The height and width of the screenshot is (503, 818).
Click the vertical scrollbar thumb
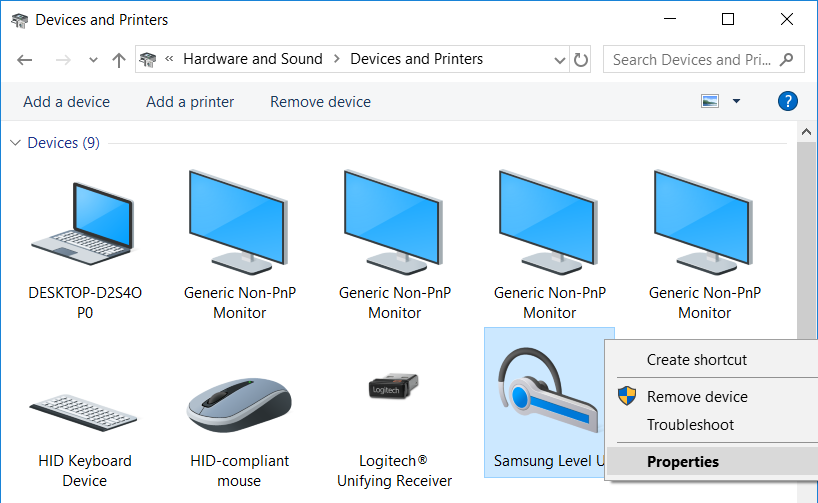pyautogui.click(x=807, y=240)
